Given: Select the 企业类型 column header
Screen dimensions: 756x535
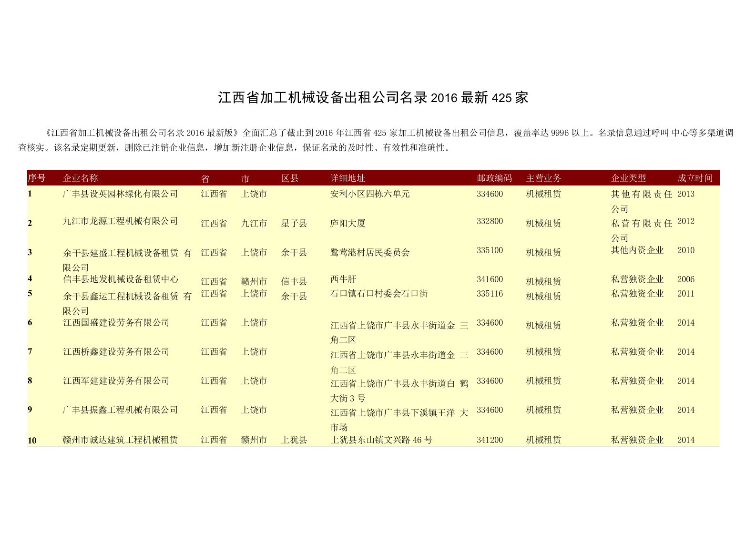Looking at the screenshot, I should coord(629,178).
